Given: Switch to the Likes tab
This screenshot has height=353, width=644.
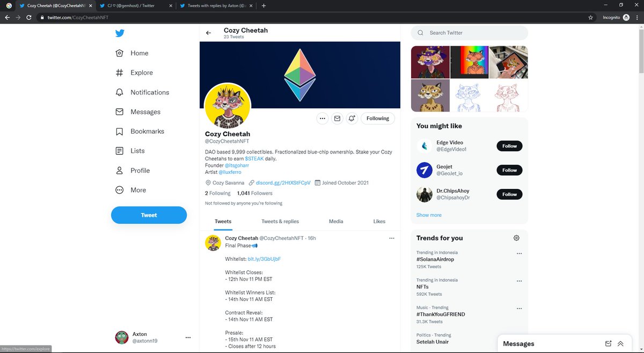Looking at the screenshot, I should [379, 222].
